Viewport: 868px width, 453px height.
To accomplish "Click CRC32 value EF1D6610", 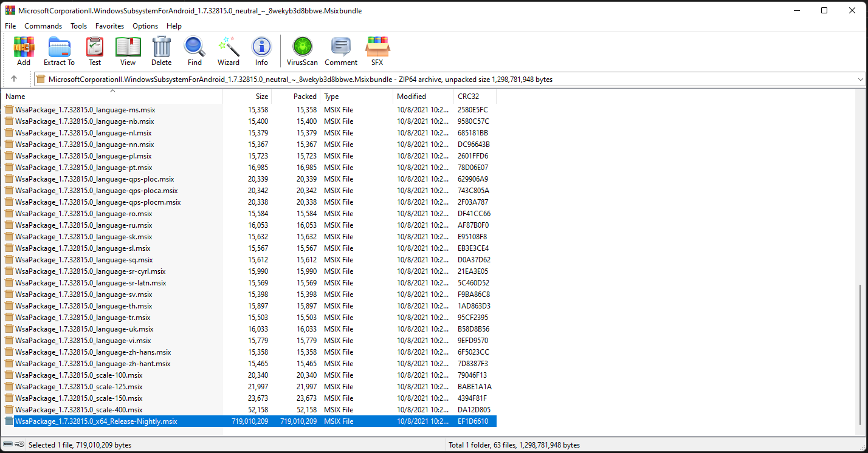I will click(472, 421).
